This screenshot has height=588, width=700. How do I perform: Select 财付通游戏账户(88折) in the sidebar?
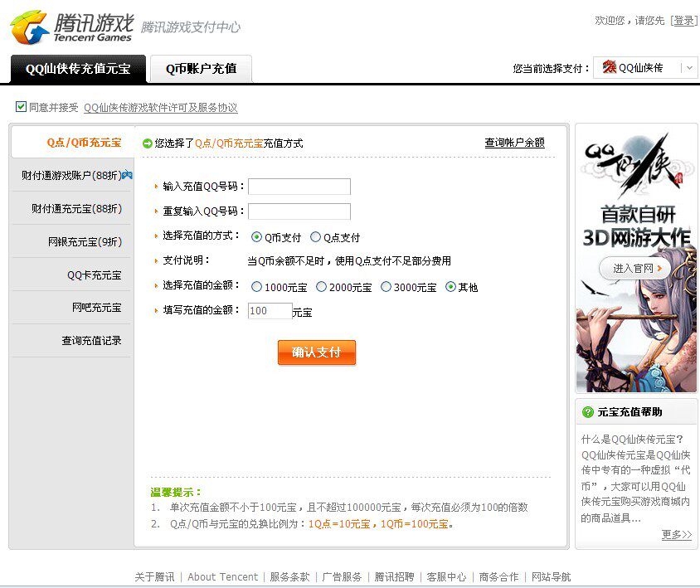click(73, 175)
